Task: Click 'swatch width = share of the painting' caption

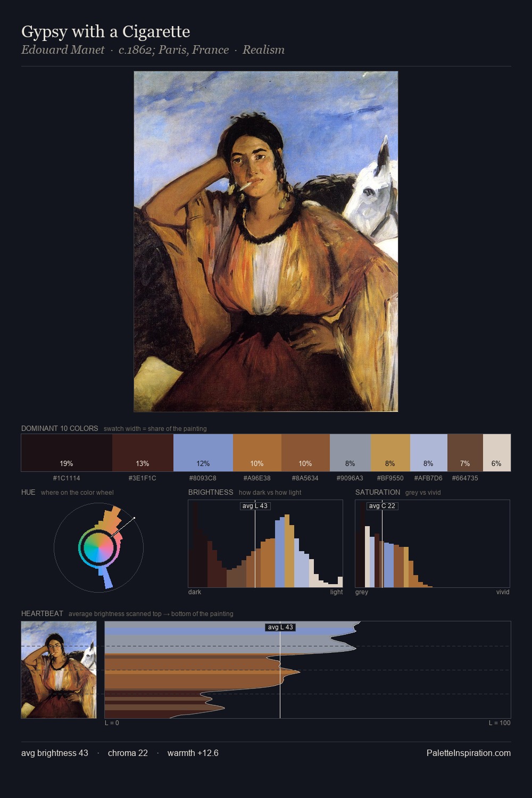Action: click(155, 429)
